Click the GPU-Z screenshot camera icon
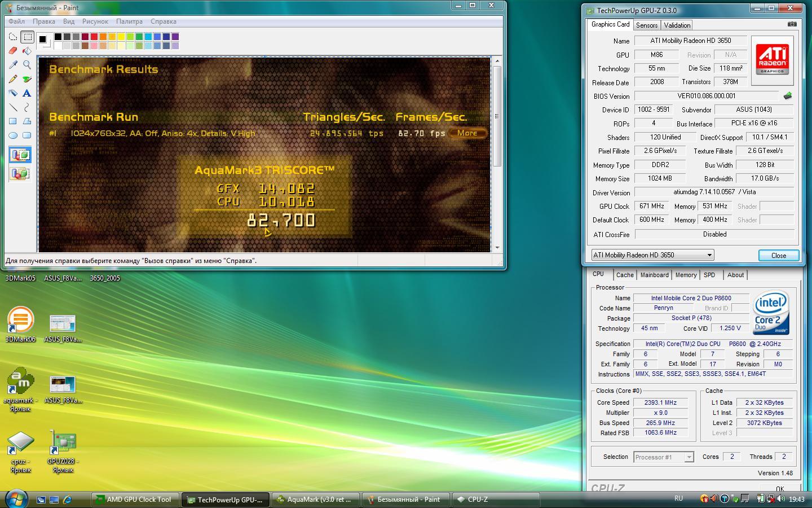This screenshot has width=812, height=508. coord(792,24)
